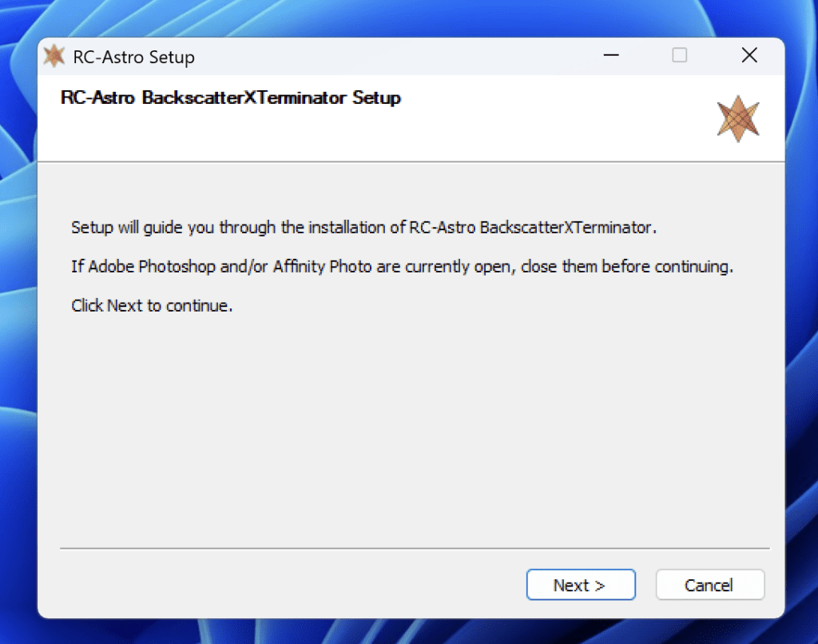Continue setup with the Next button
This screenshot has width=818, height=644.
[x=581, y=585]
